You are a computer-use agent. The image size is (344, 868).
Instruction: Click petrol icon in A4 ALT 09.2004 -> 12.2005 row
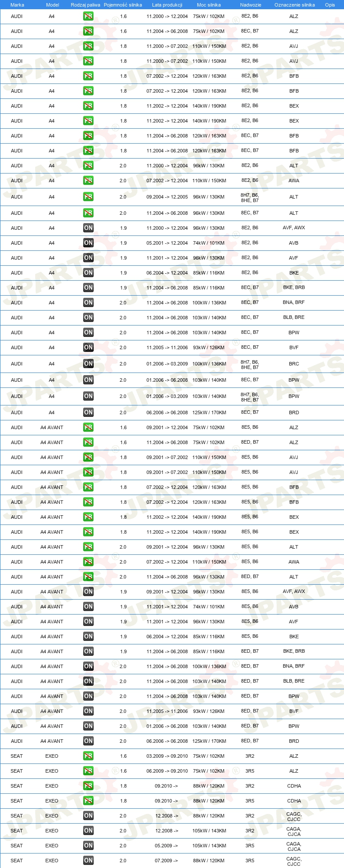click(88, 197)
